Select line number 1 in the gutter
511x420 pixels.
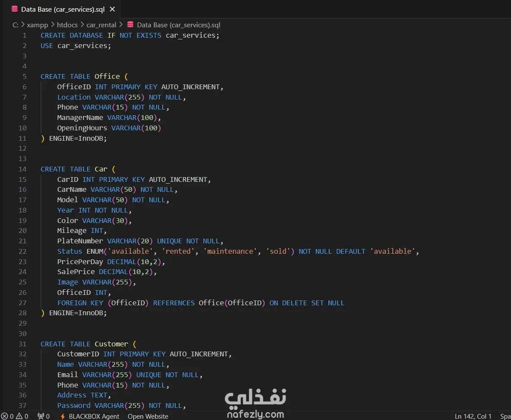coord(25,35)
